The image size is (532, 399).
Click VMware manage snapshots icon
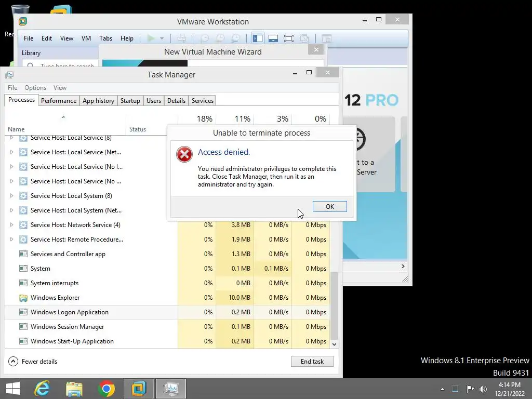pyautogui.click(x=235, y=38)
